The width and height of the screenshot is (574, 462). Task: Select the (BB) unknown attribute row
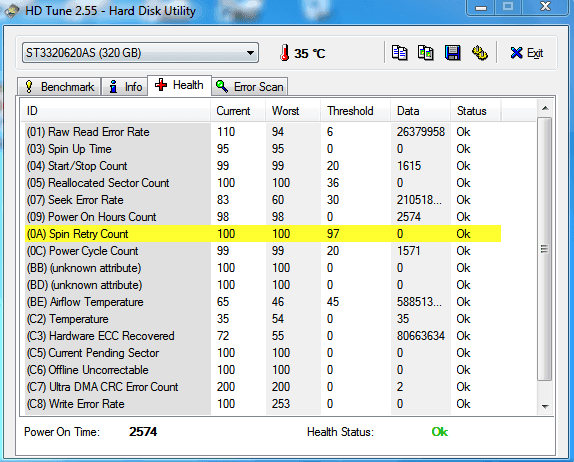click(263, 268)
